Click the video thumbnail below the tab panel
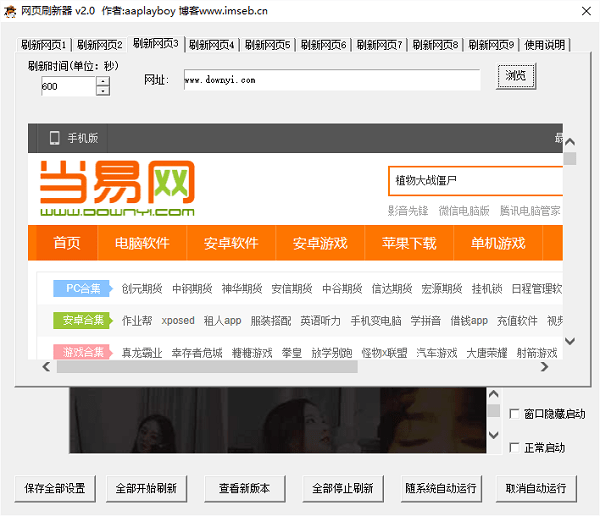 click(x=278, y=420)
